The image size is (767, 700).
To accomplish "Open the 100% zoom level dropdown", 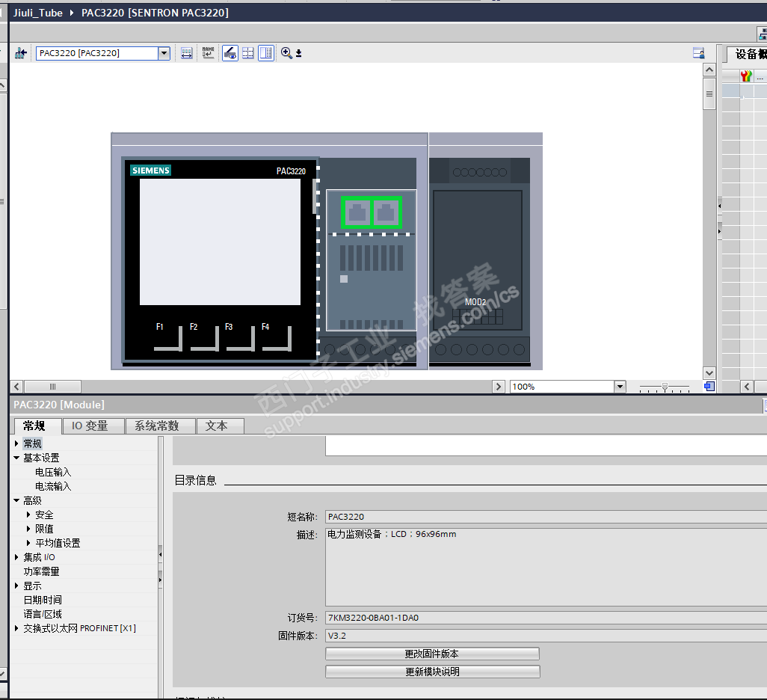I will click(619, 387).
